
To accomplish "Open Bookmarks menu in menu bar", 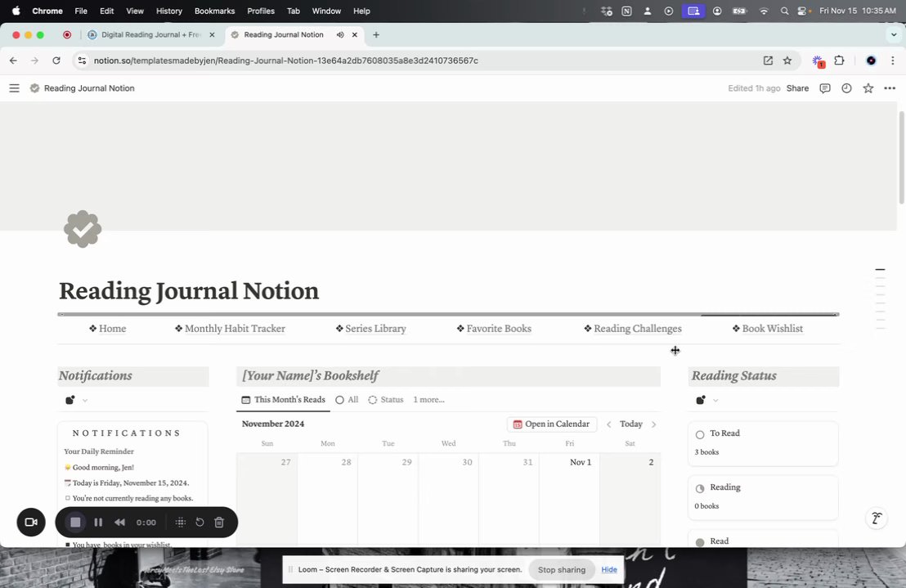I will click(214, 11).
